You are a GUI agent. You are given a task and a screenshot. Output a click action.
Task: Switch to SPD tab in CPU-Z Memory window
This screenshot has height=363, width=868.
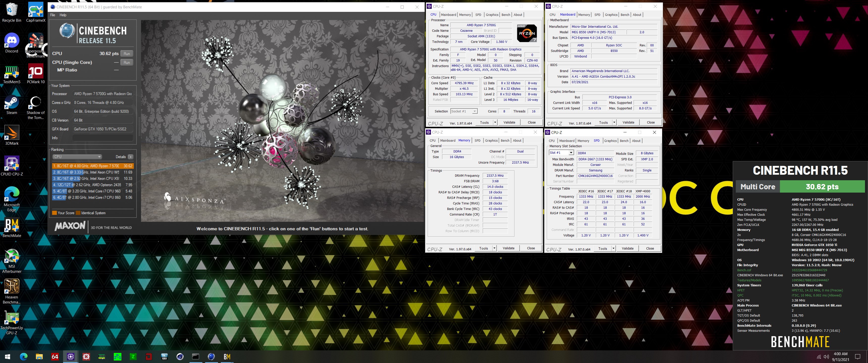pos(477,141)
